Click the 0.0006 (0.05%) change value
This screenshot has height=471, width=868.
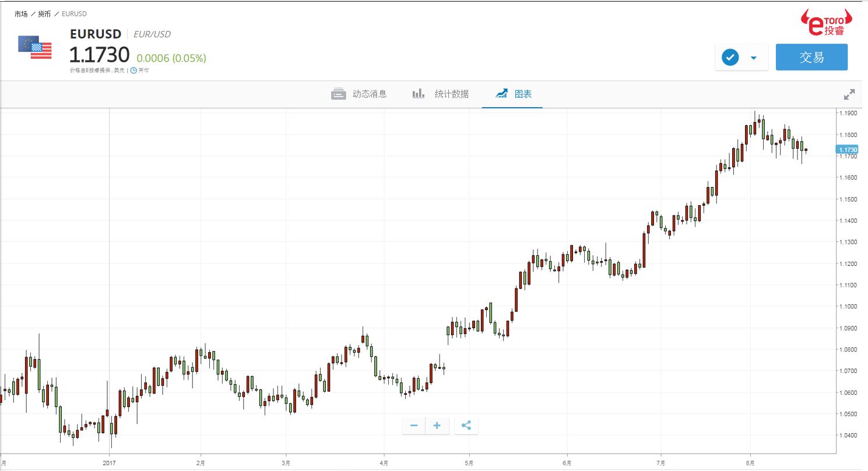171,58
